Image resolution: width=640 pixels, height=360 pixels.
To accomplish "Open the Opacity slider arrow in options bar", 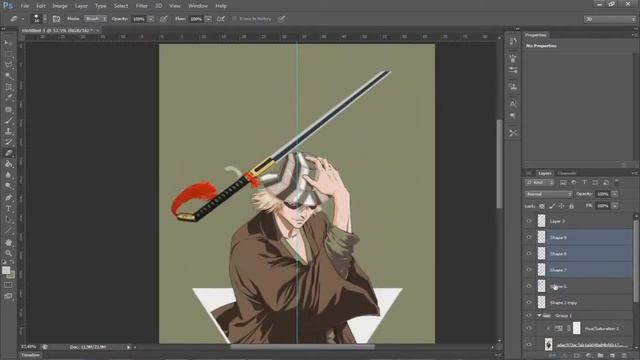I will 151,19.
